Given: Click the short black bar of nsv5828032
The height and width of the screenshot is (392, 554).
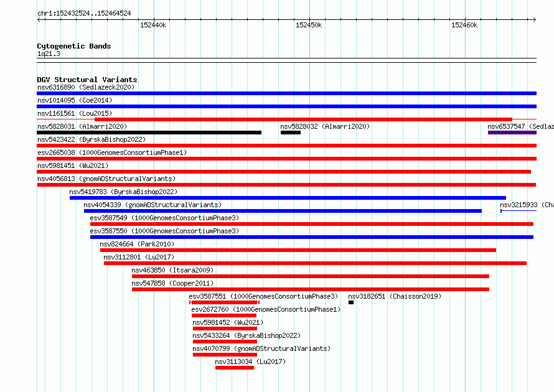Looking at the screenshot, I should [291, 133].
